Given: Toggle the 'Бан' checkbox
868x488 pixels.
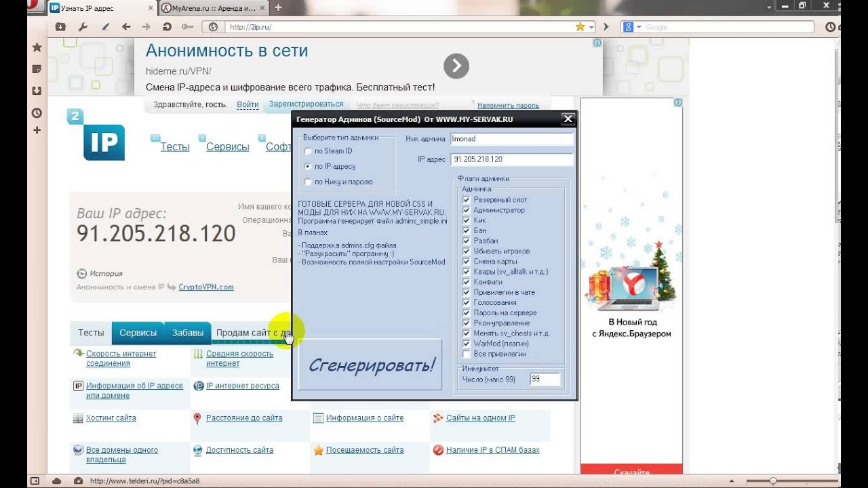Looking at the screenshot, I should point(466,230).
